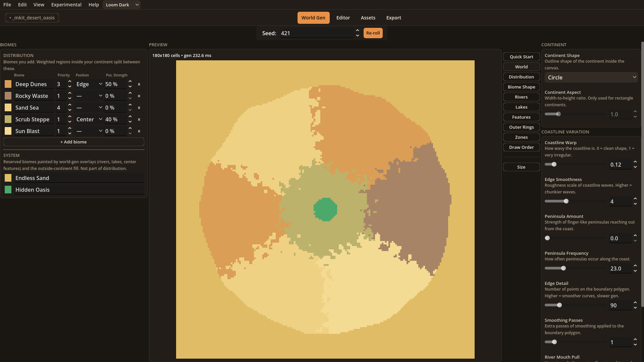Viewport: 644px width, 362px height.
Task: Open the Help menu
Action: 94,5
